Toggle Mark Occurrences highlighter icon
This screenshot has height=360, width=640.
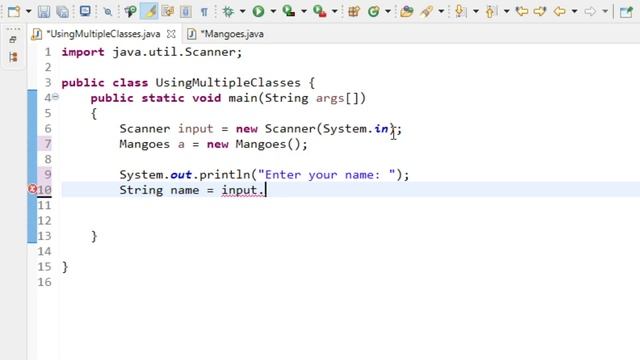[149, 11]
